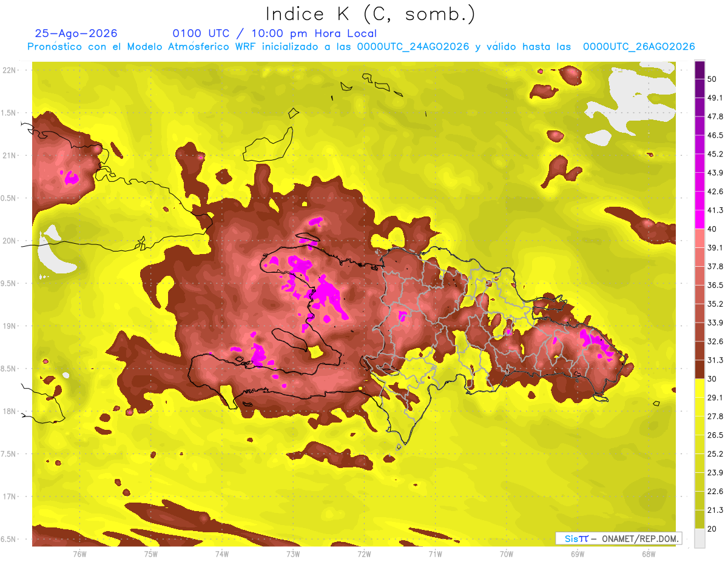The height and width of the screenshot is (562, 728).
Task: Click the "19N" latitude label
Action: [9, 326]
